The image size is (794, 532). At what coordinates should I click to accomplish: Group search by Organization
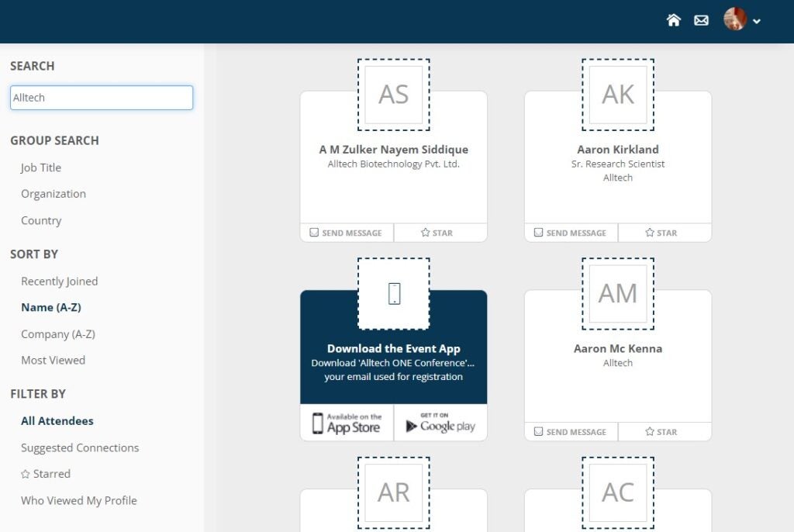coord(54,194)
